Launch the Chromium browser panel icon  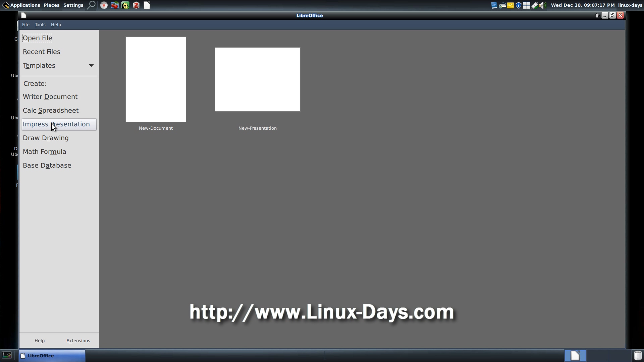[x=104, y=5]
